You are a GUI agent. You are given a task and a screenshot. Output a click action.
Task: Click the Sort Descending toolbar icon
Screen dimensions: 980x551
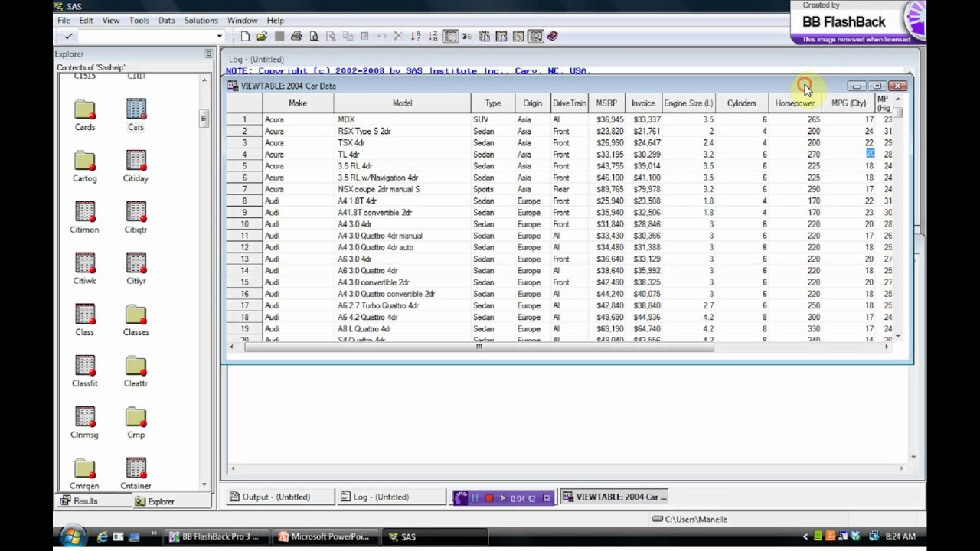433,36
